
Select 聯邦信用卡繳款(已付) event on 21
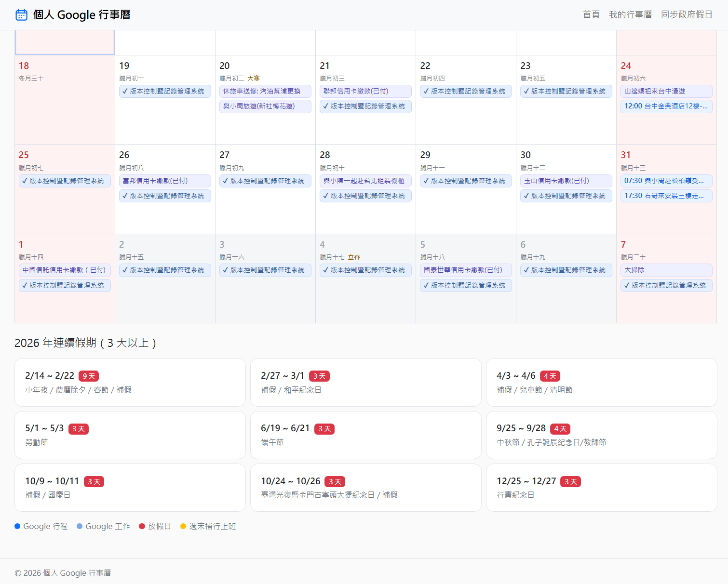pyautogui.click(x=365, y=91)
